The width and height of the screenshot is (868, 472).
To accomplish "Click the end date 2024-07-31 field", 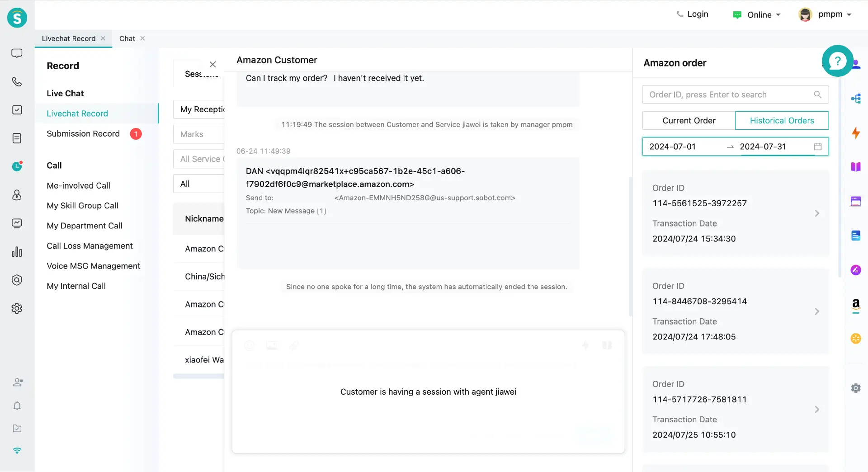I will coord(763,146).
